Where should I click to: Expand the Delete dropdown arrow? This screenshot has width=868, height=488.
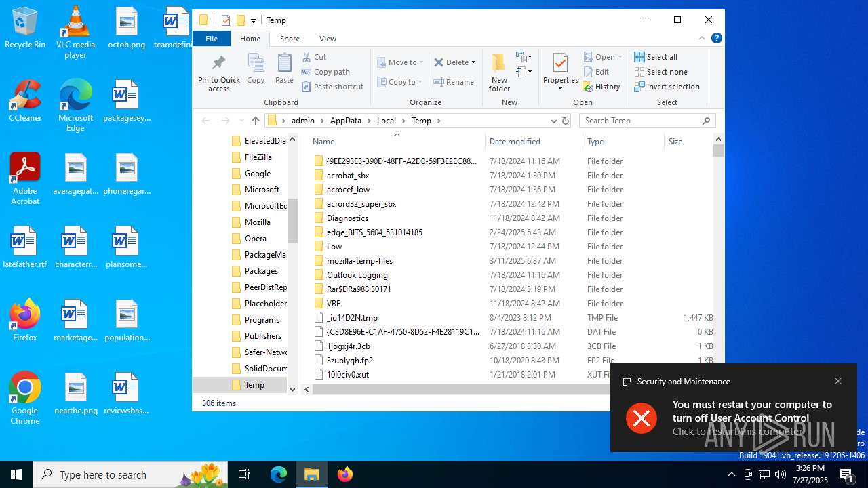coord(473,62)
